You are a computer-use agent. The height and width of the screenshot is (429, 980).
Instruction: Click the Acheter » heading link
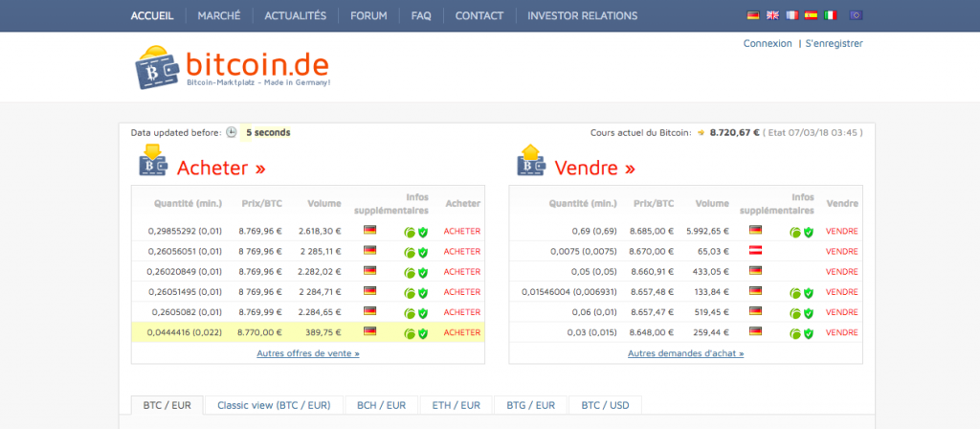click(221, 168)
